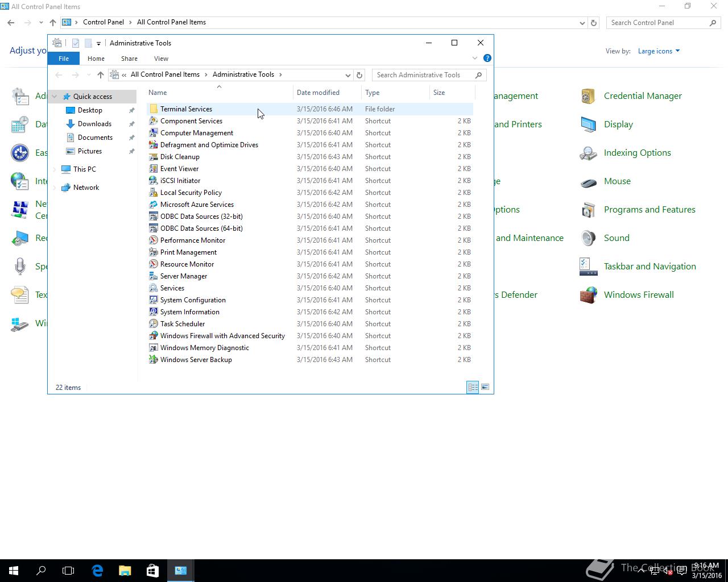
Task: Select the Windows Memory Diagnostic icon
Action: [153, 348]
